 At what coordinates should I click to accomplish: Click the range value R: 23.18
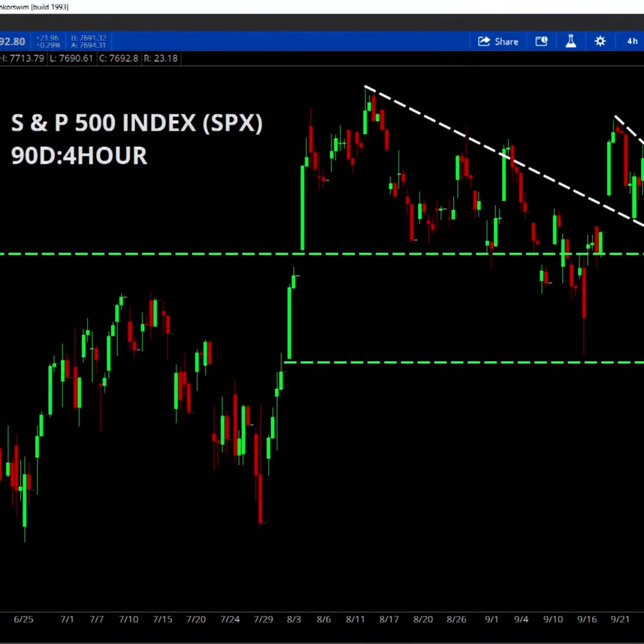[x=161, y=58]
